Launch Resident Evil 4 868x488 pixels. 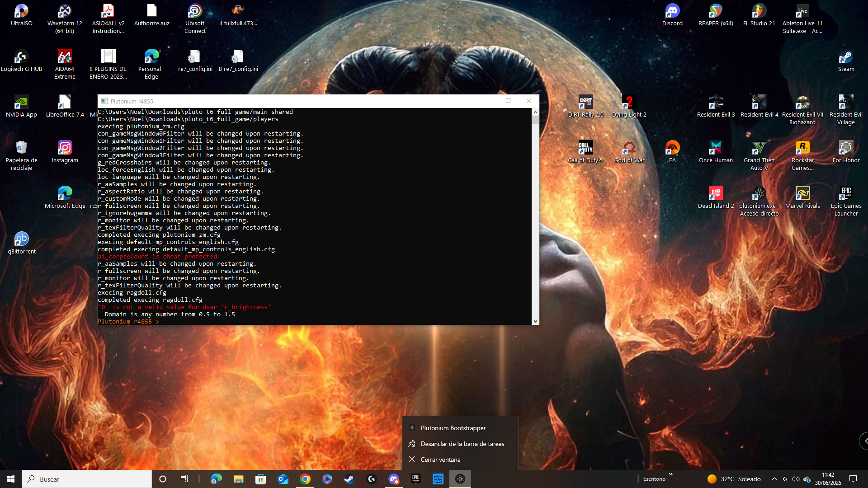(759, 107)
